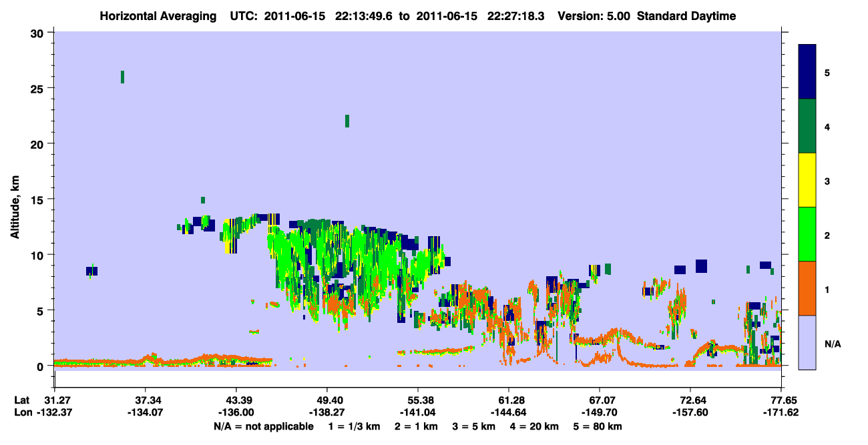Click legend text '5 = 80 km'

point(599,426)
